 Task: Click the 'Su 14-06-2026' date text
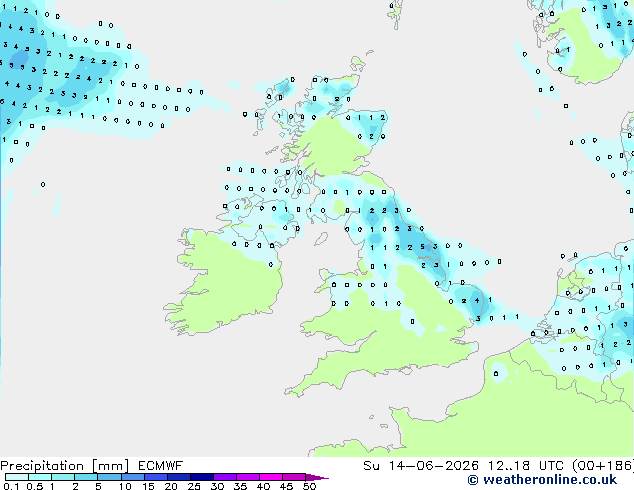421,466
